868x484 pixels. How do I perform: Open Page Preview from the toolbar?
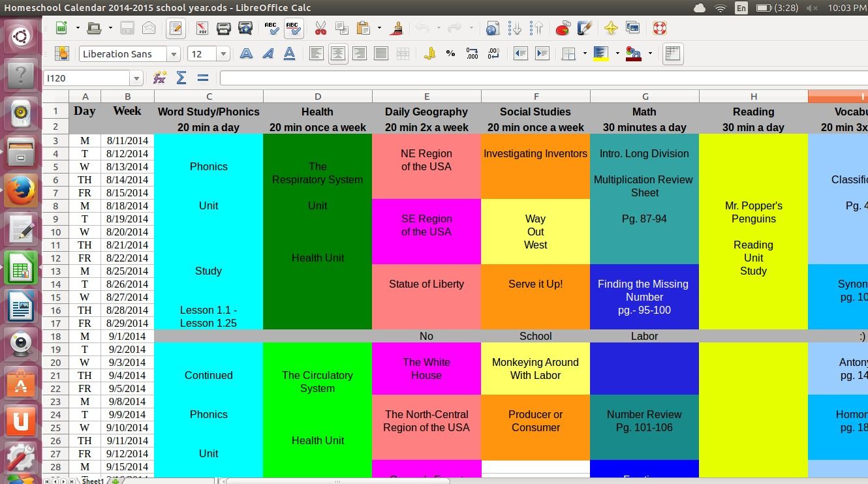245,29
